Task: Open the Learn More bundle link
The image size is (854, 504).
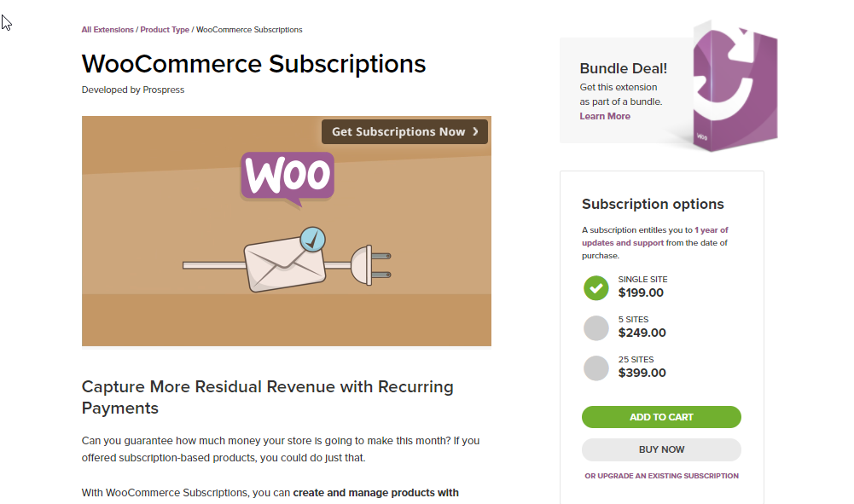Action: click(x=605, y=116)
